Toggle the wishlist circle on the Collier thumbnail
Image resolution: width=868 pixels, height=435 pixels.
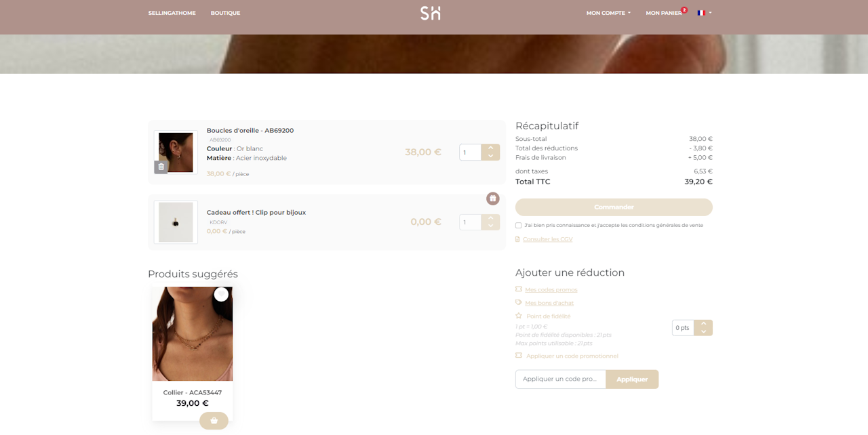coord(221,294)
